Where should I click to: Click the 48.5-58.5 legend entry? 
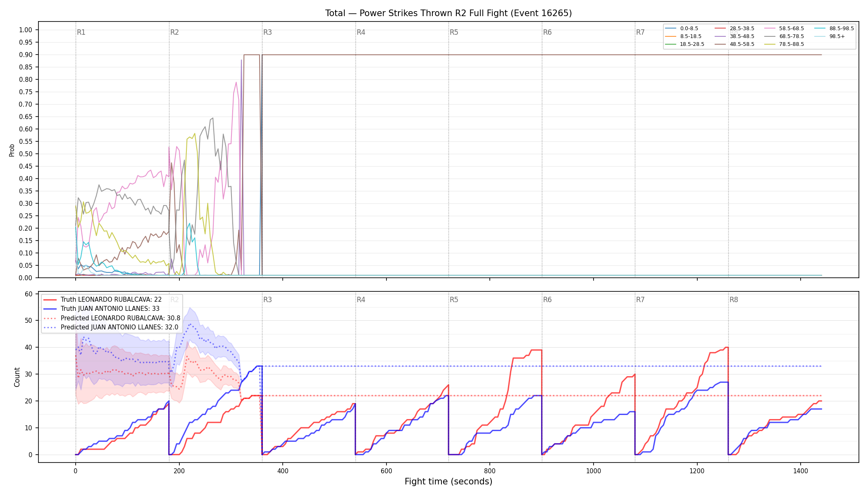point(734,44)
